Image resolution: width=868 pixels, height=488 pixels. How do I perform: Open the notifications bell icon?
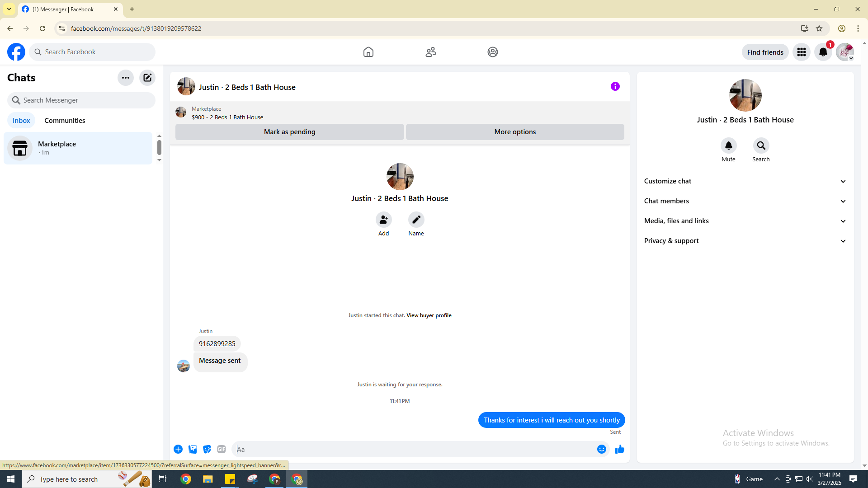click(823, 52)
